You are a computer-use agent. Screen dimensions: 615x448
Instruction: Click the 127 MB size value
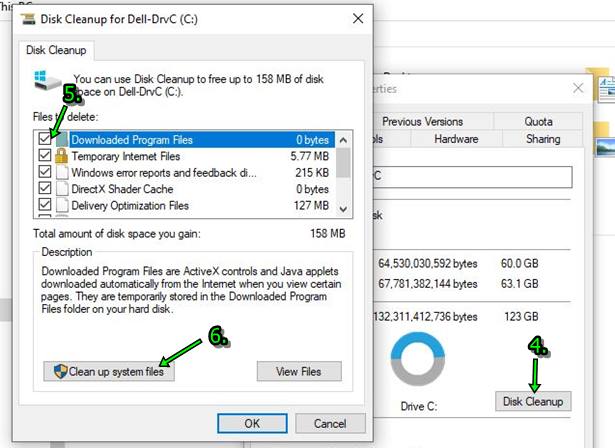311,206
